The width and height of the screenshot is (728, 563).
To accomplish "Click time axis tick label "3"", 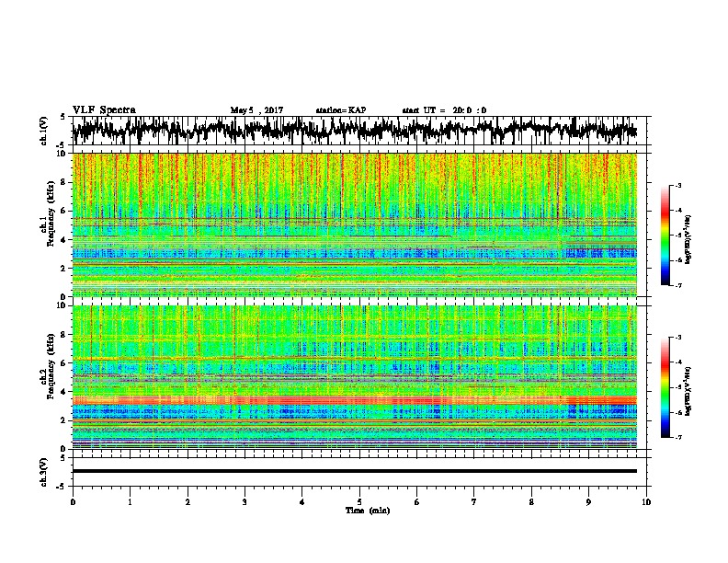I will [245, 502].
